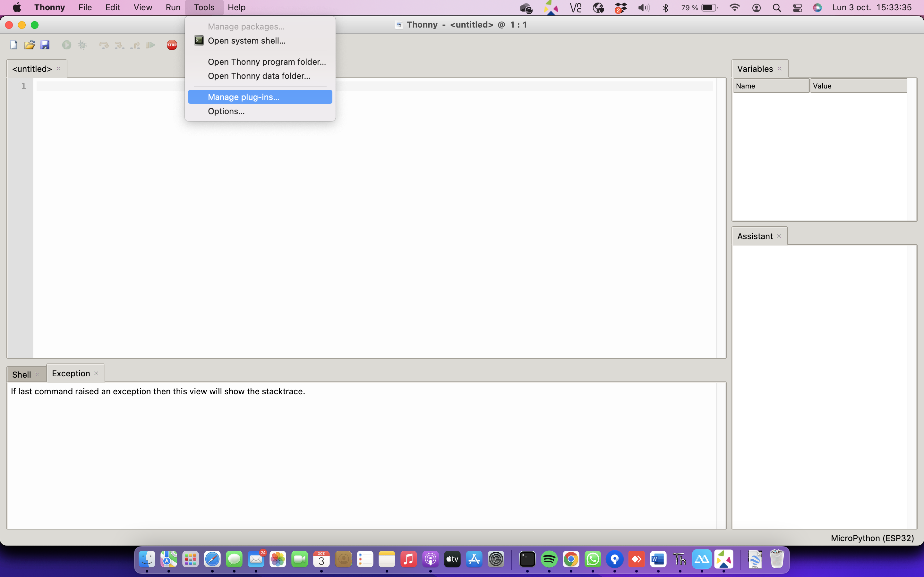Close the Variables panel tab

click(x=780, y=69)
